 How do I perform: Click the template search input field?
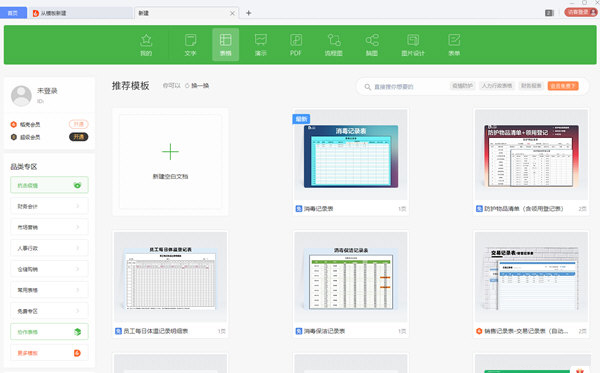tap(406, 87)
